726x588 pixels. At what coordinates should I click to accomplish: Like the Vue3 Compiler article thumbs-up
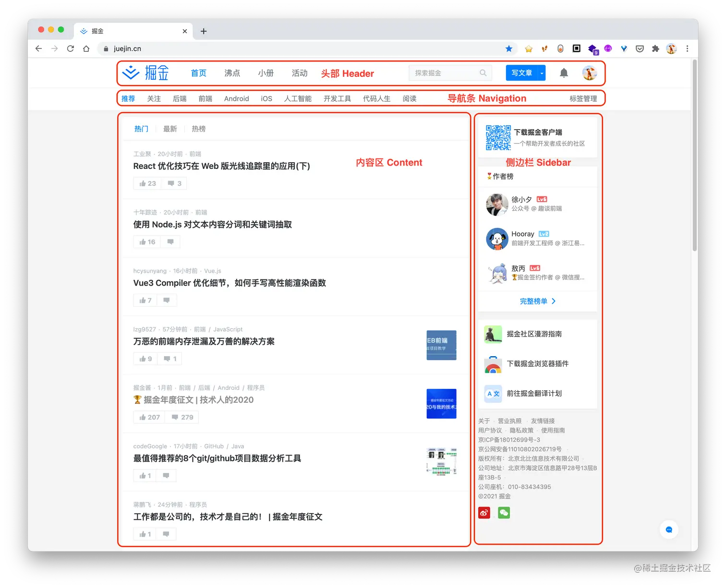(x=144, y=300)
